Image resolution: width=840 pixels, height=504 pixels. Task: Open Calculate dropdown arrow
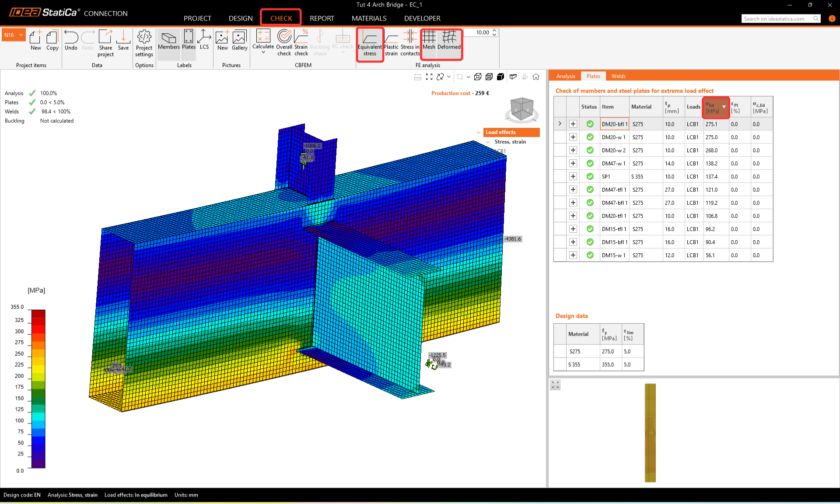[263, 52]
